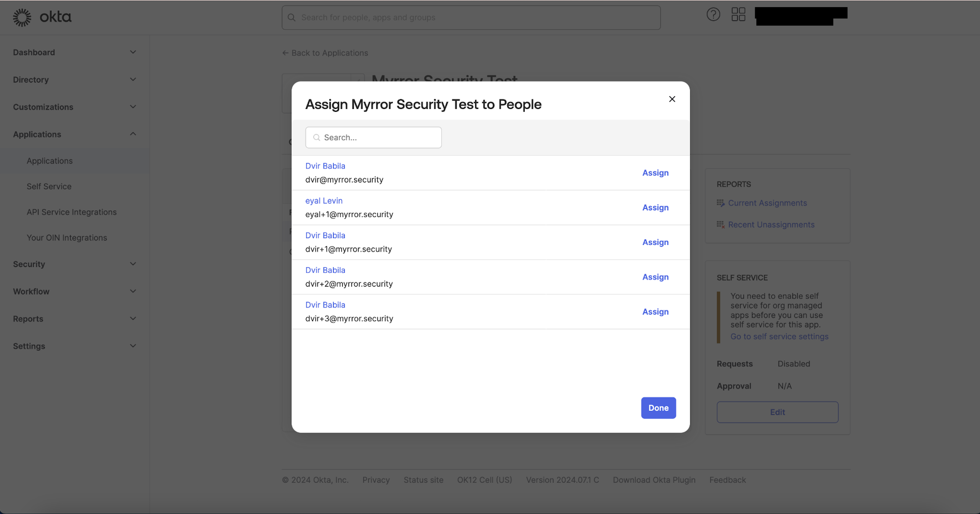Close the Assign to People dialog
Image resolution: width=980 pixels, height=514 pixels.
pos(672,99)
